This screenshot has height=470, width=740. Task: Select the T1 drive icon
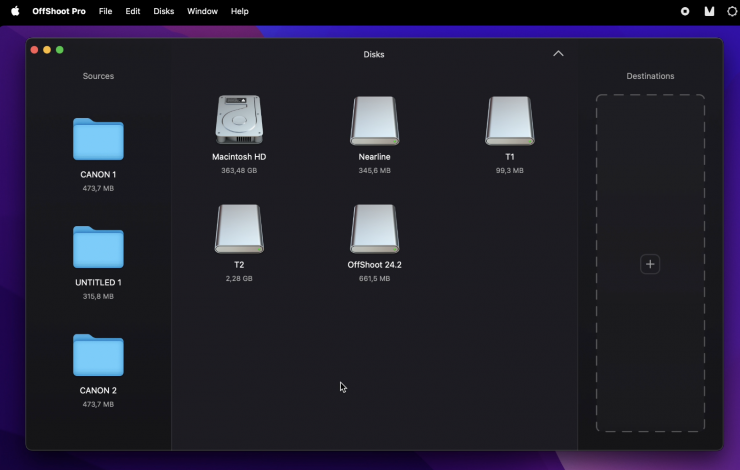(509, 121)
